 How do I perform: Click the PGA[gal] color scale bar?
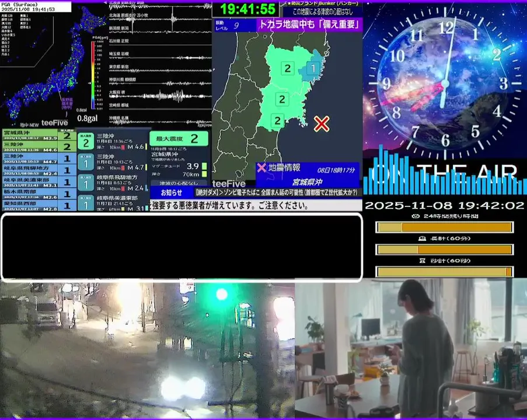93,75
